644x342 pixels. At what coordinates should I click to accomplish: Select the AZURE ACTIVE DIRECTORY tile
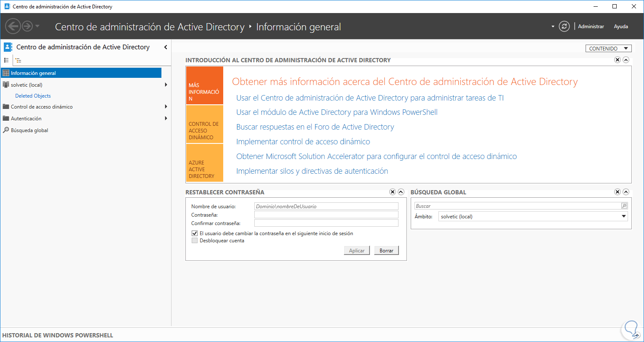click(205, 163)
